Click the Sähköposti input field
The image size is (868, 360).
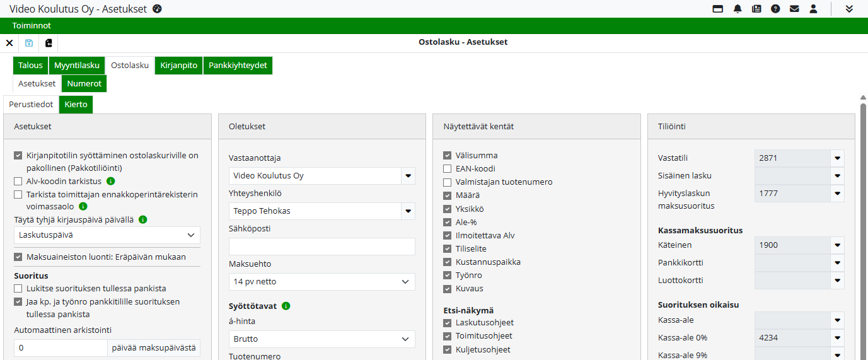pyautogui.click(x=321, y=247)
